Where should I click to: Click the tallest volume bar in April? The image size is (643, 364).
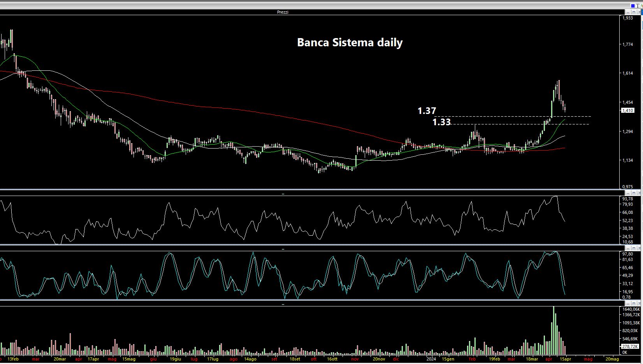click(554, 331)
